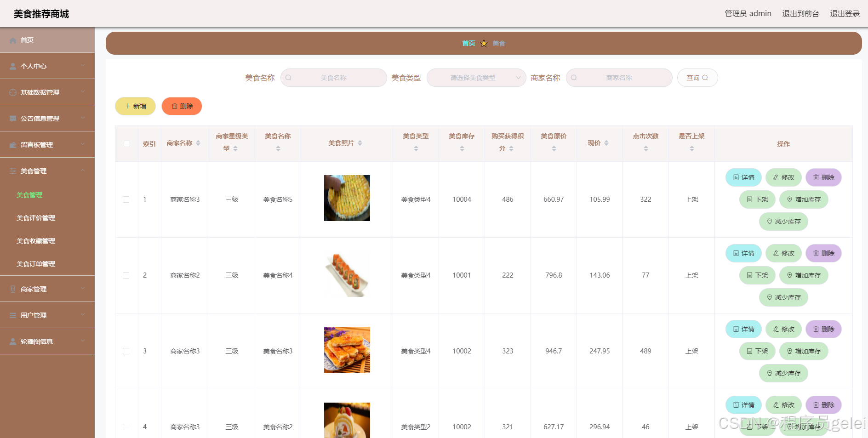
Task: Open the 请选择美食类型 dropdown
Action: tap(476, 78)
